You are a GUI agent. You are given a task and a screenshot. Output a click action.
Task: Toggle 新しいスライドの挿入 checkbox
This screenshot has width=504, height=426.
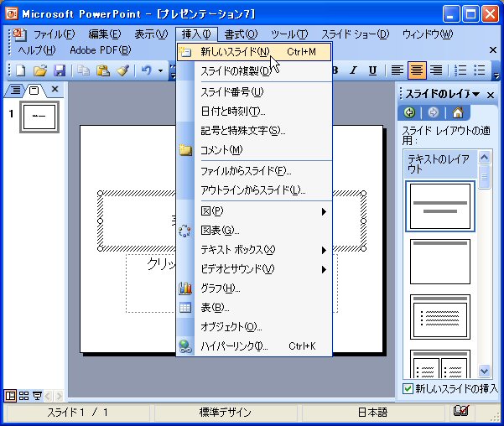(x=408, y=389)
